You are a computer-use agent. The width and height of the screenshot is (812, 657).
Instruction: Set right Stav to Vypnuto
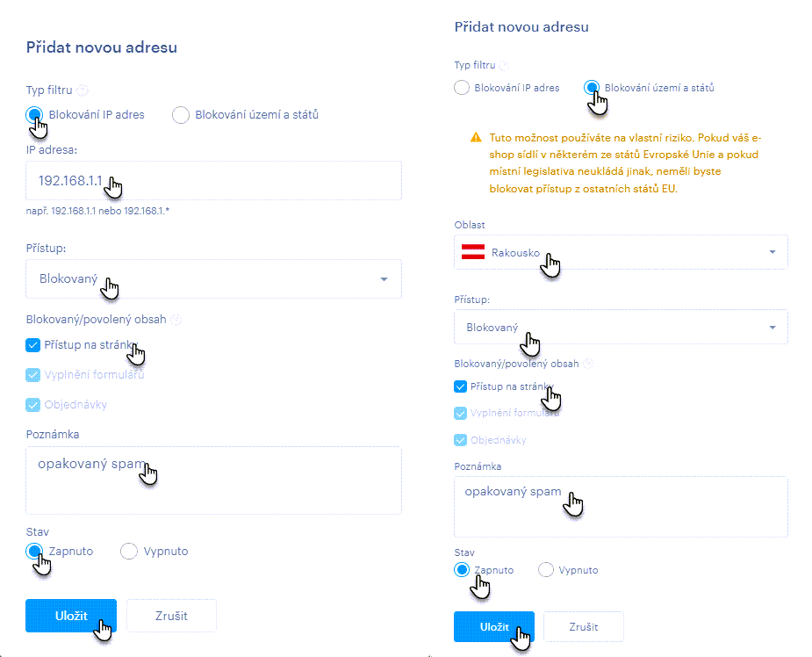[546, 570]
